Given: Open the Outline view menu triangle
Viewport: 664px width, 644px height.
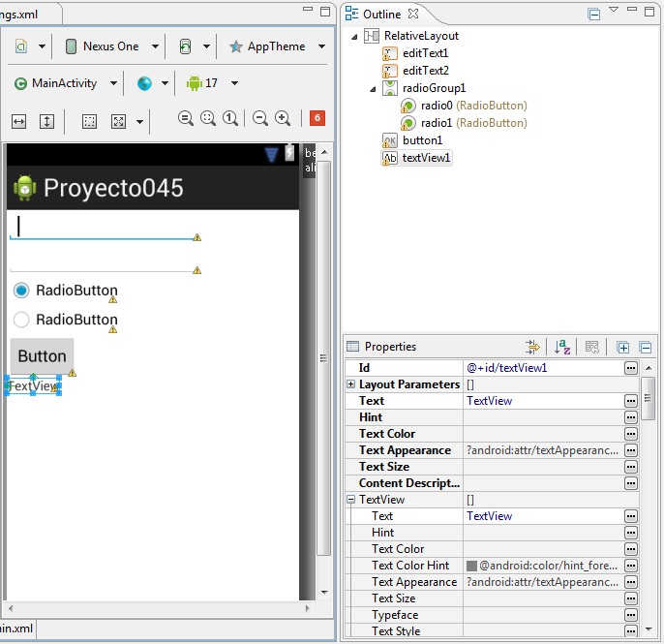Looking at the screenshot, I should (614, 10).
